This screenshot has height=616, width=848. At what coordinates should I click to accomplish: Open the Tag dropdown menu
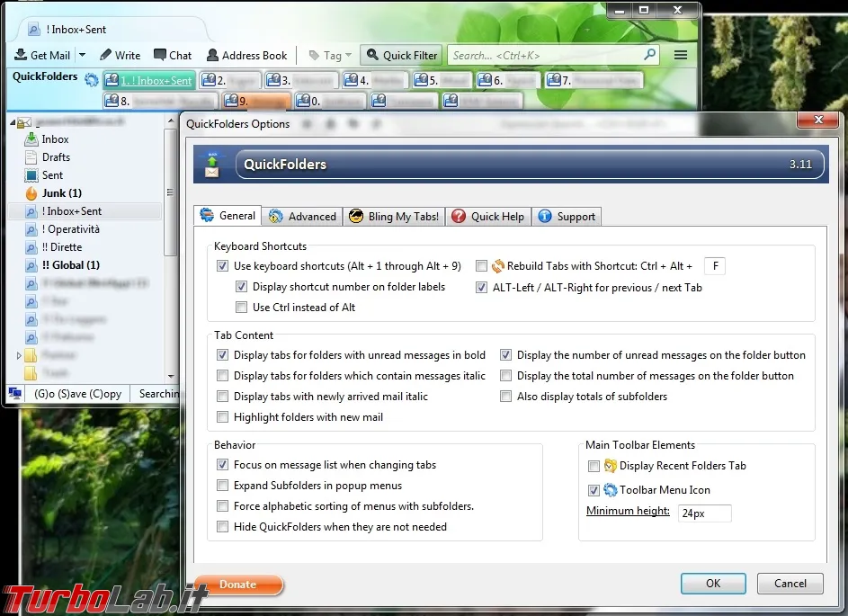pyautogui.click(x=330, y=55)
